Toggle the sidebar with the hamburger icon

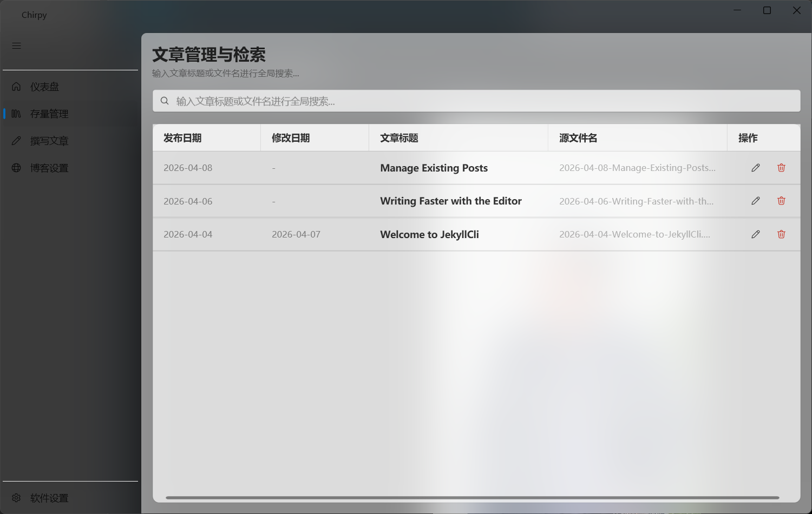click(x=16, y=45)
